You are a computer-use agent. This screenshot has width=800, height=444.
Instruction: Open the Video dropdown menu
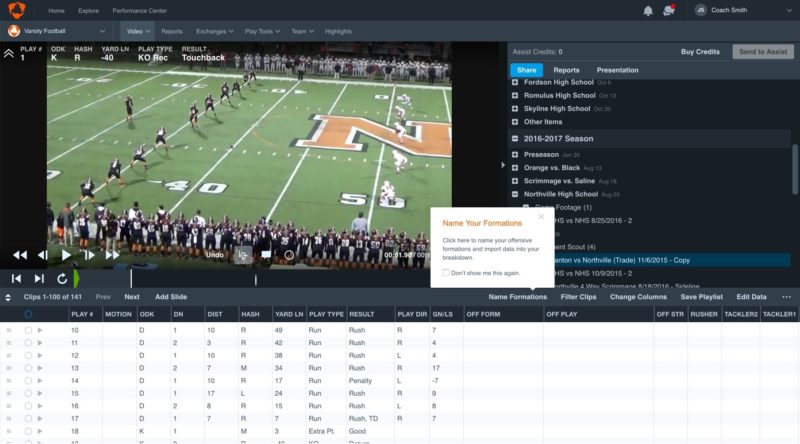pos(138,31)
